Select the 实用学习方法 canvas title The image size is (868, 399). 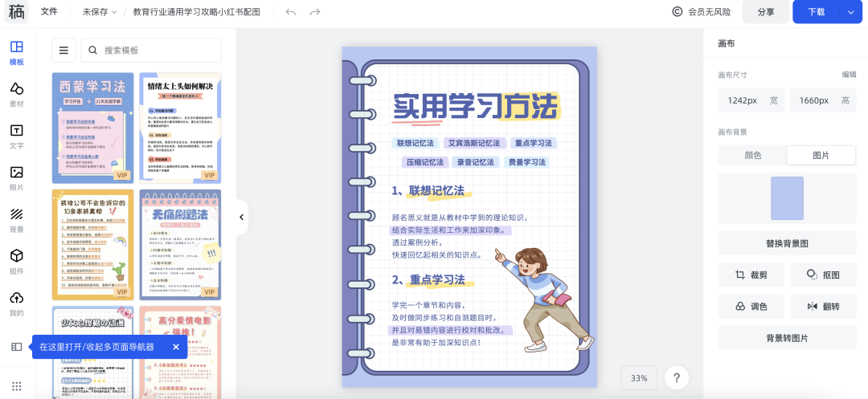476,107
